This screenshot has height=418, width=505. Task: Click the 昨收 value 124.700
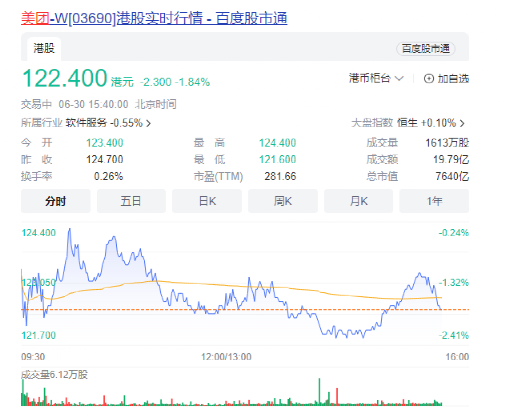coord(105,159)
